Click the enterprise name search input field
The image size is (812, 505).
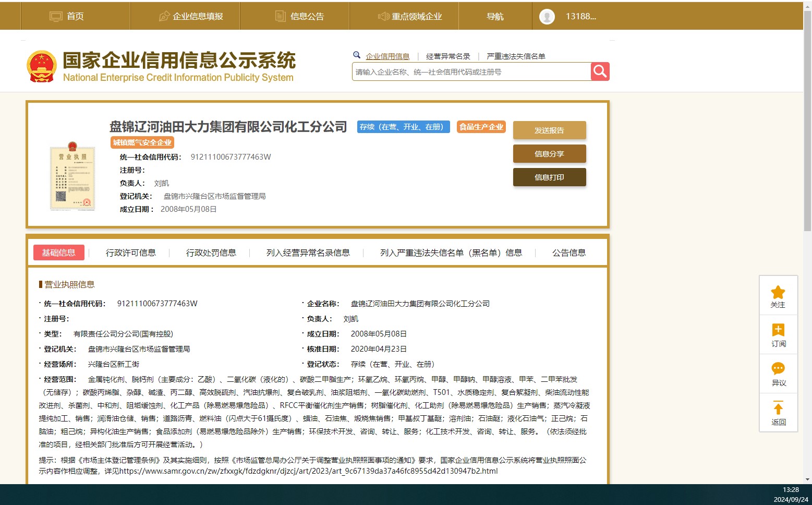tap(471, 72)
